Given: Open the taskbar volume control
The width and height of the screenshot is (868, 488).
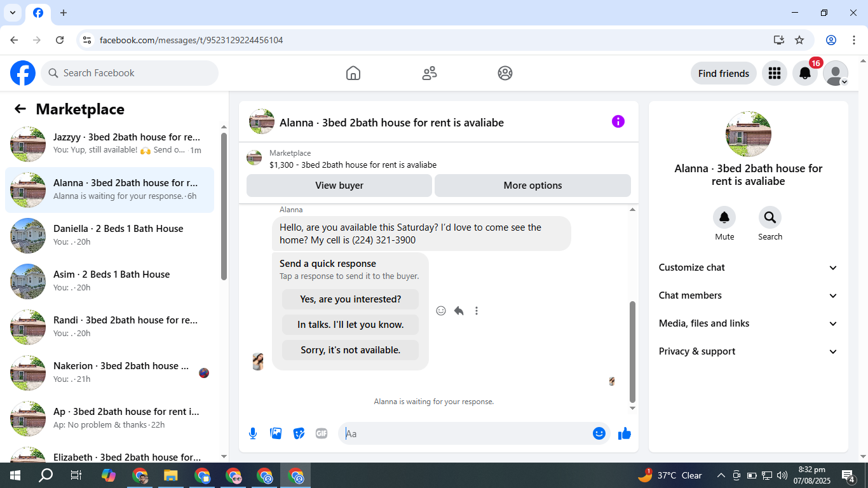Looking at the screenshot, I should click(x=782, y=475).
